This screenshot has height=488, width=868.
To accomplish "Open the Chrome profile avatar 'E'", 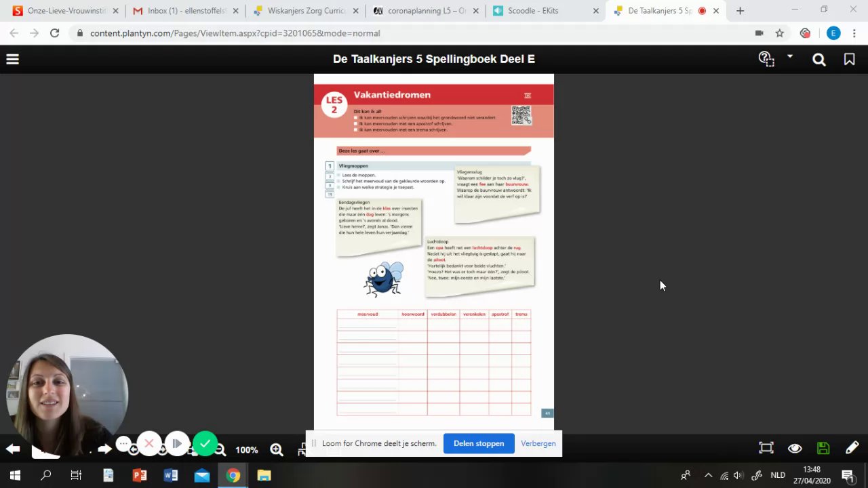I will click(x=833, y=33).
